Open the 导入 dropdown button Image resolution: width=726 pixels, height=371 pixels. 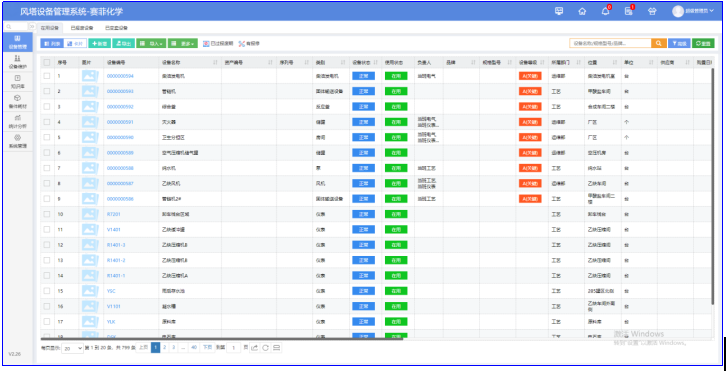point(151,43)
